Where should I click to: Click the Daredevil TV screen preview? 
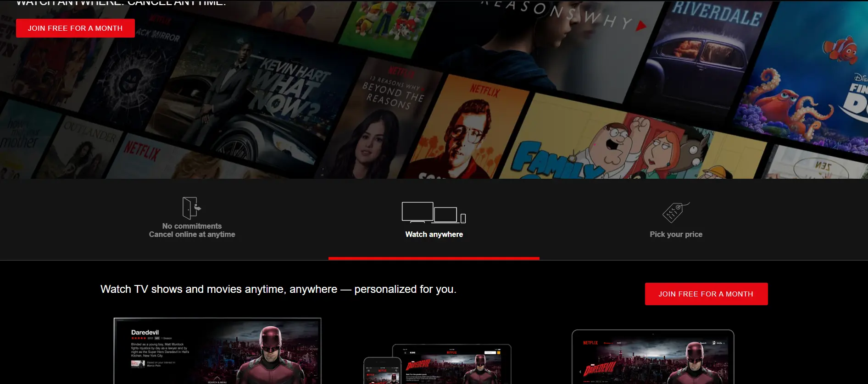click(217, 351)
